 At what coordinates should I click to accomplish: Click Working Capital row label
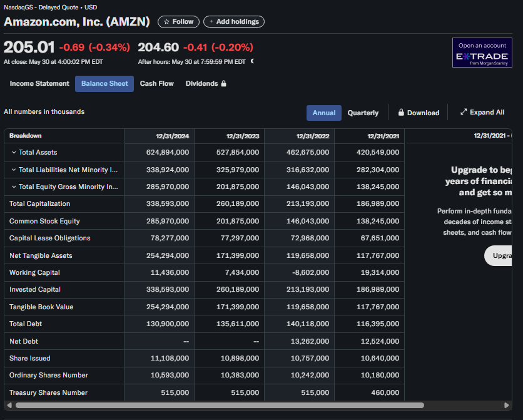[34, 272]
